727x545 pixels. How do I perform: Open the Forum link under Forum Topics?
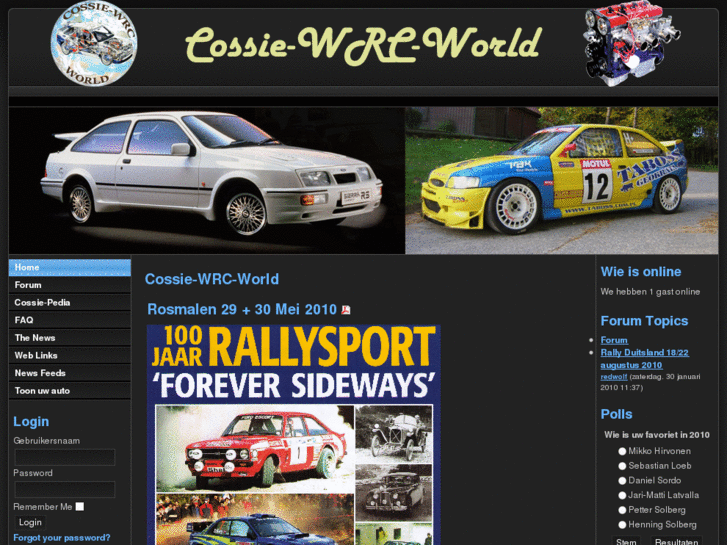(x=614, y=340)
